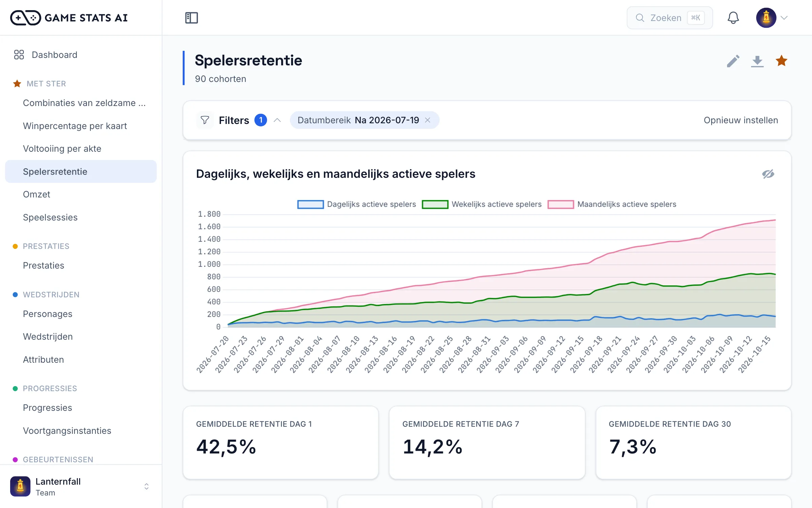Open Voortgangsinstanties page
Image resolution: width=812 pixels, height=508 pixels.
[x=81, y=431]
